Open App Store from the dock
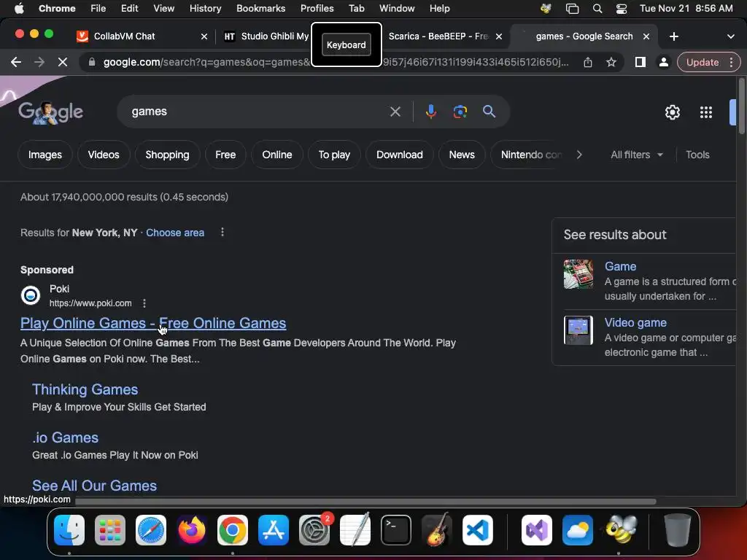The width and height of the screenshot is (747, 560). pos(274,530)
